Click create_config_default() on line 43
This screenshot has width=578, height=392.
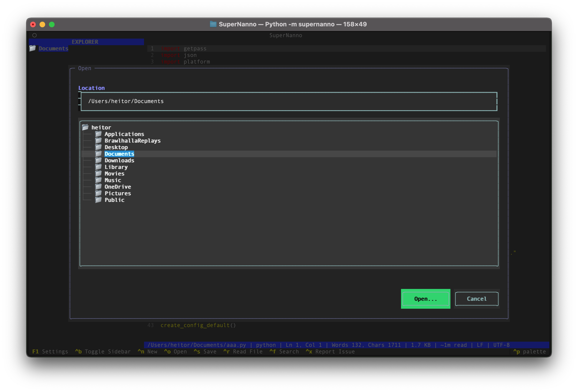(x=198, y=325)
